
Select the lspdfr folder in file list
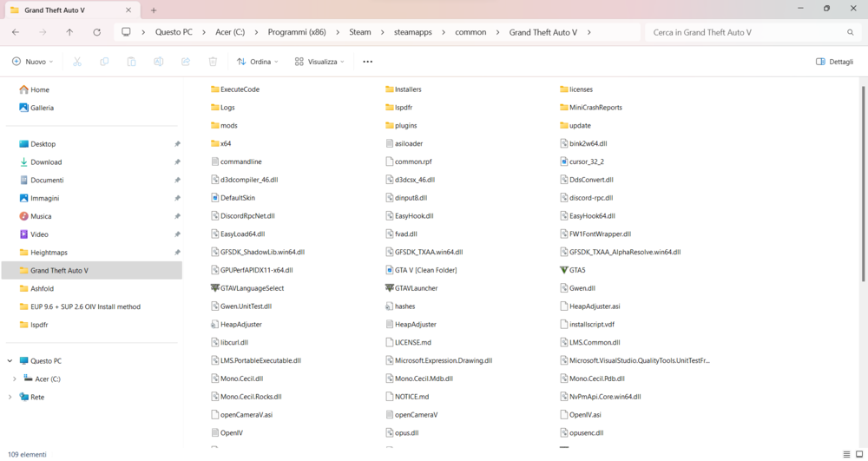pyautogui.click(x=399, y=108)
